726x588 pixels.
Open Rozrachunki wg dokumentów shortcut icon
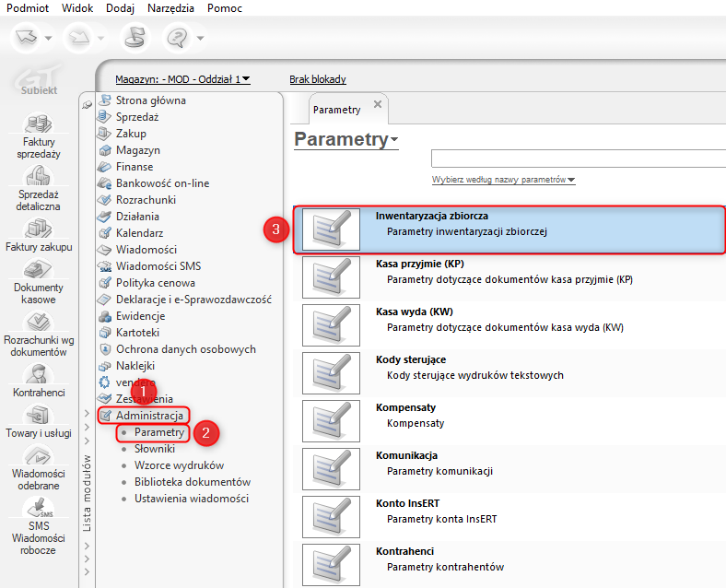(x=39, y=322)
